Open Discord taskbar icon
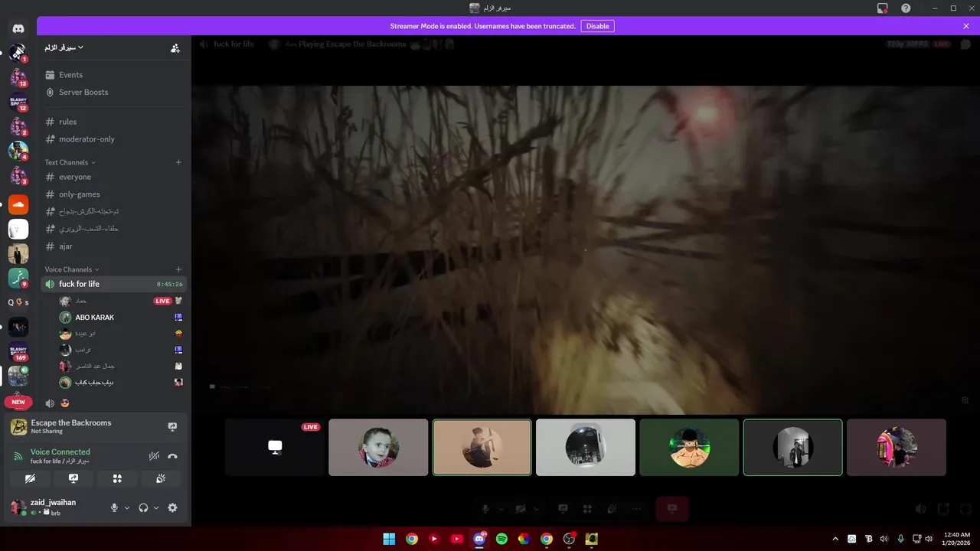The height and width of the screenshot is (551, 980). (479, 539)
